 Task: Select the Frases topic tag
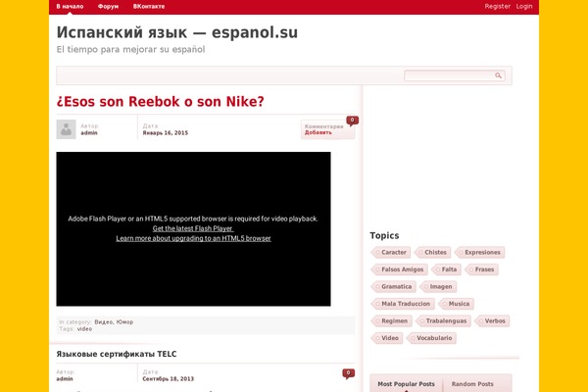(482, 269)
